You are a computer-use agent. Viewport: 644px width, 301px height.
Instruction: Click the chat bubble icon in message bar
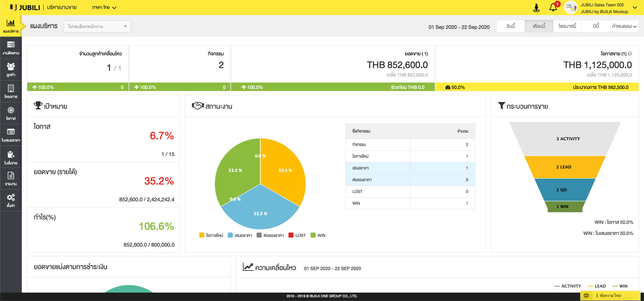[x=586, y=296]
